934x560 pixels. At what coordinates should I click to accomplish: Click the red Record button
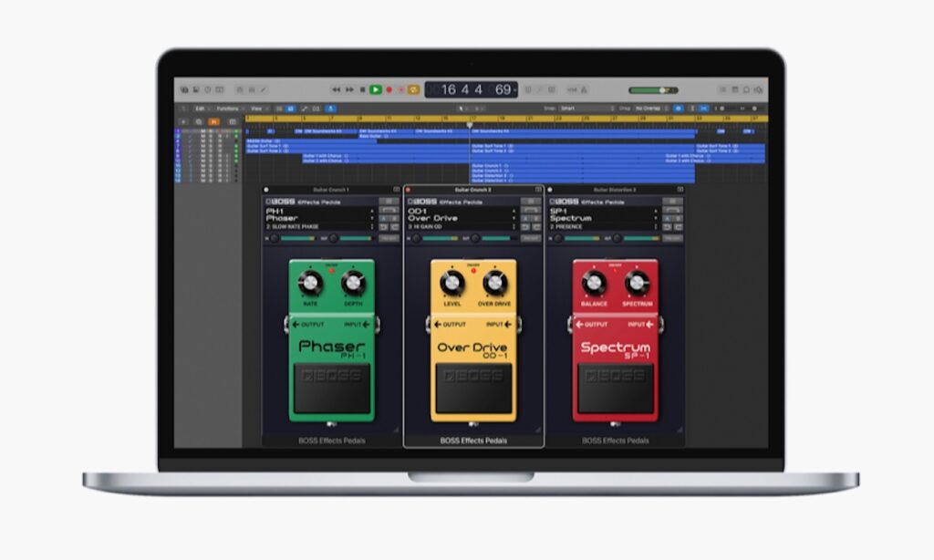(389, 89)
